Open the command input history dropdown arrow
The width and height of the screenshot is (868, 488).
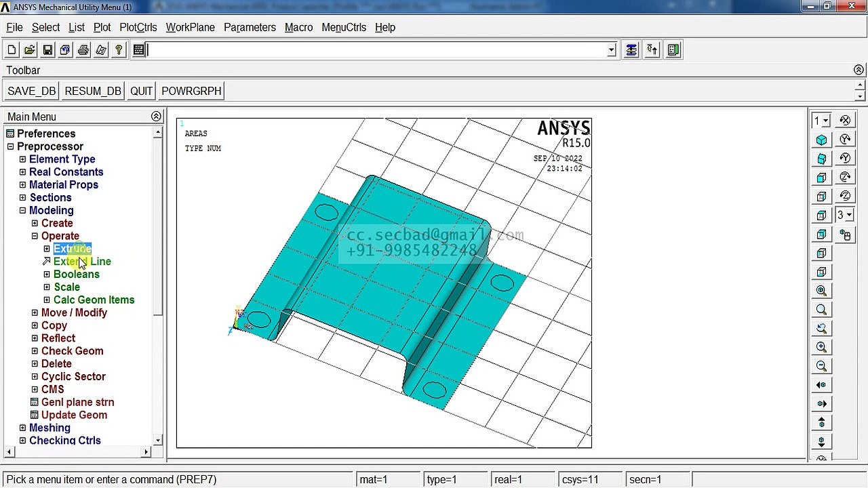(x=611, y=50)
